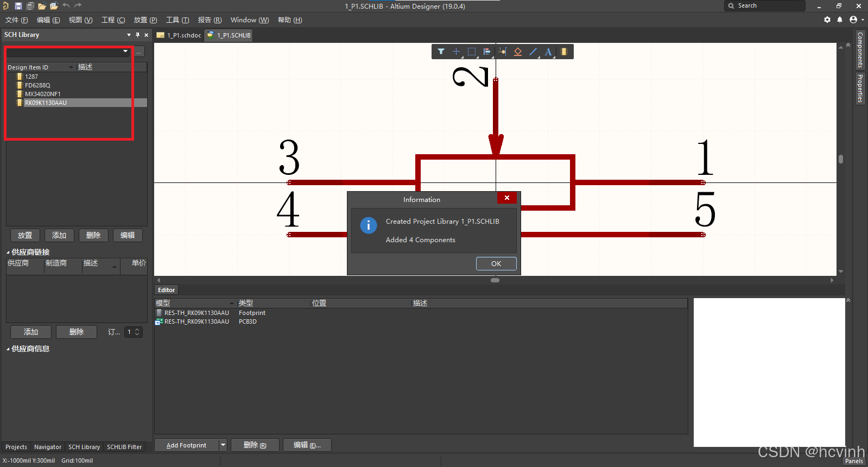Select the place line tool
Viewport: 868px width, 467px height.
[x=533, y=52]
